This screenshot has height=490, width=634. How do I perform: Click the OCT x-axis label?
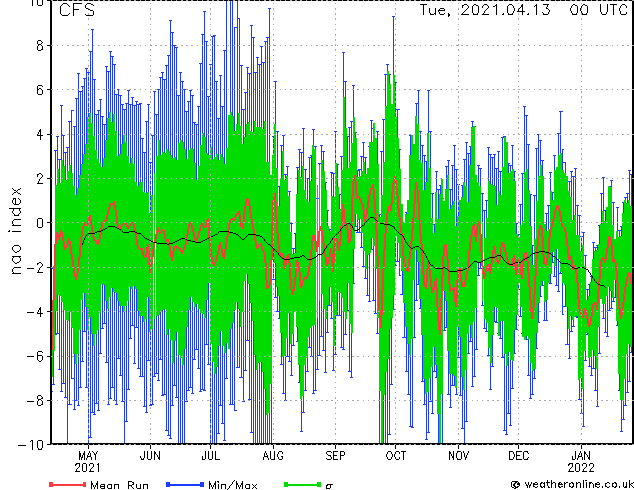[395, 456]
